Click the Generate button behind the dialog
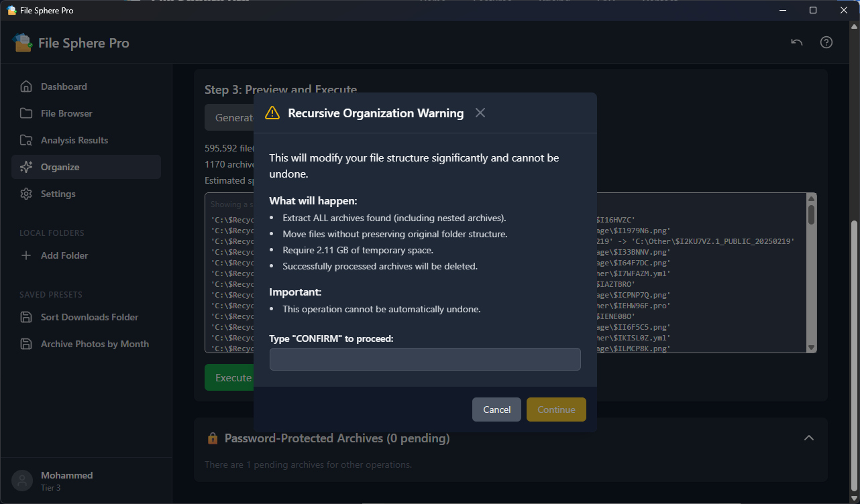The height and width of the screenshot is (504, 860). pos(229,117)
